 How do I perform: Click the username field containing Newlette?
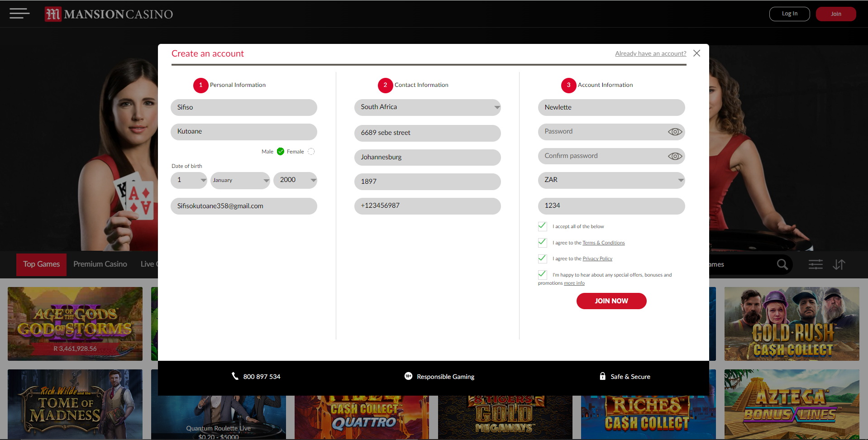tap(611, 107)
